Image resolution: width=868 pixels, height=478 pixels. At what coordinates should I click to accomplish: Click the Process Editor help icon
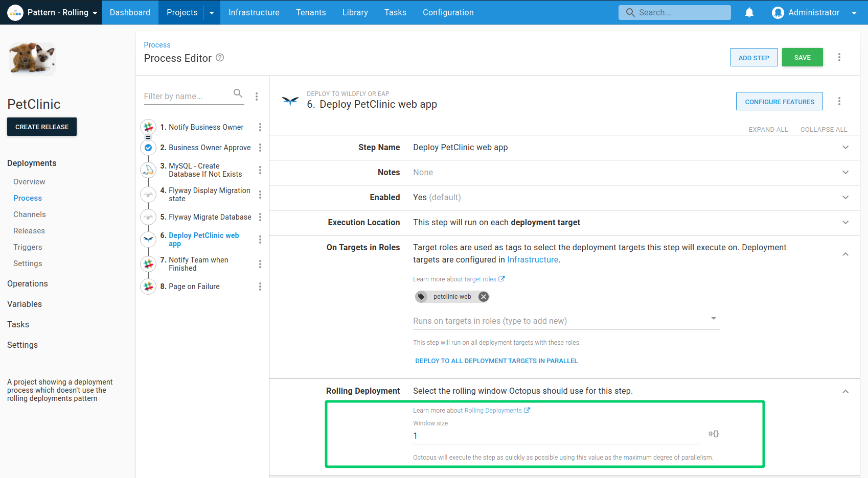click(x=220, y=58)
